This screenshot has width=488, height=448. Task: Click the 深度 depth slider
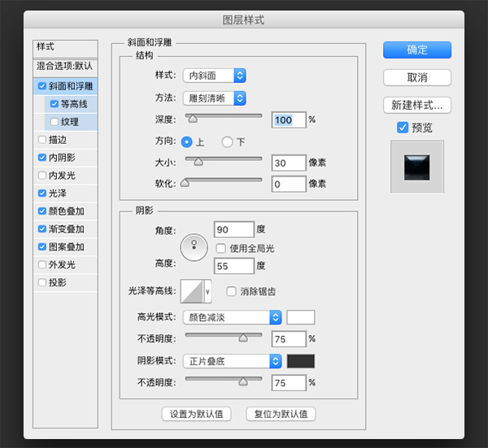[224, 120]
